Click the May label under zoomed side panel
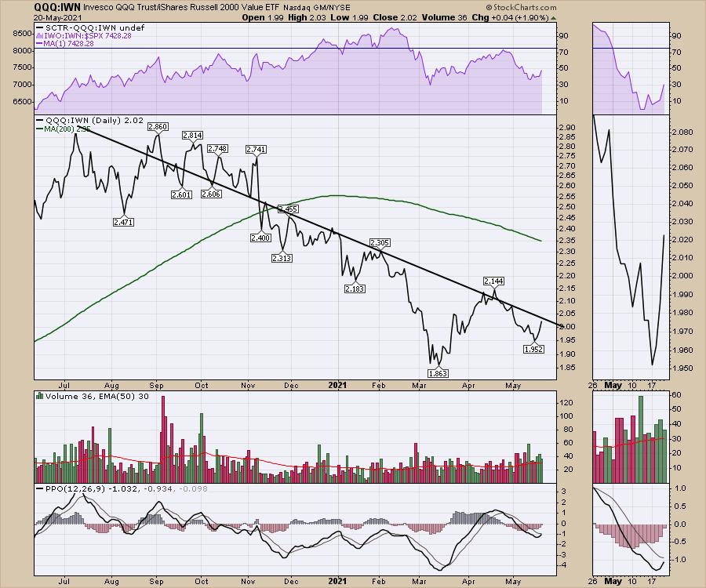 [x=613, y=385]
